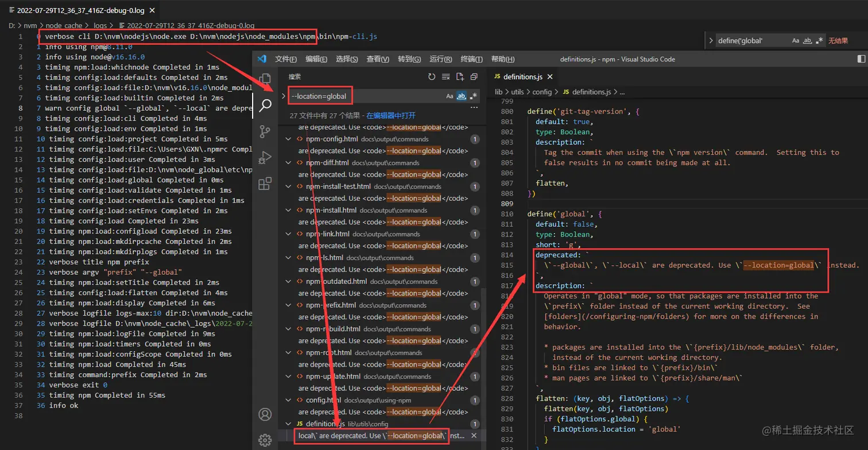Open the Source Control view
Screen dimensions: 868x450
coord(265,131)
